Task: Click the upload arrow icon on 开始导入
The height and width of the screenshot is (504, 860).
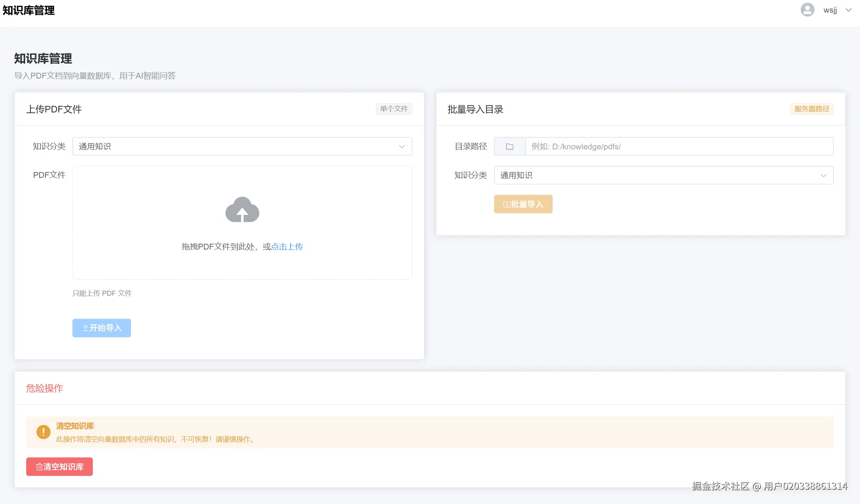Action: pyautogui.click(x=85, y=328)
